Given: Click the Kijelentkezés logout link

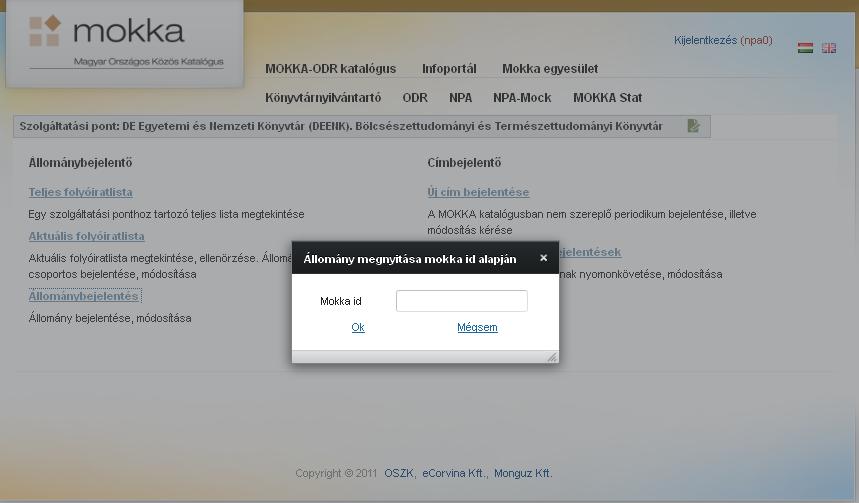Looking at the screenshot, I should click(x=705, y=40).
